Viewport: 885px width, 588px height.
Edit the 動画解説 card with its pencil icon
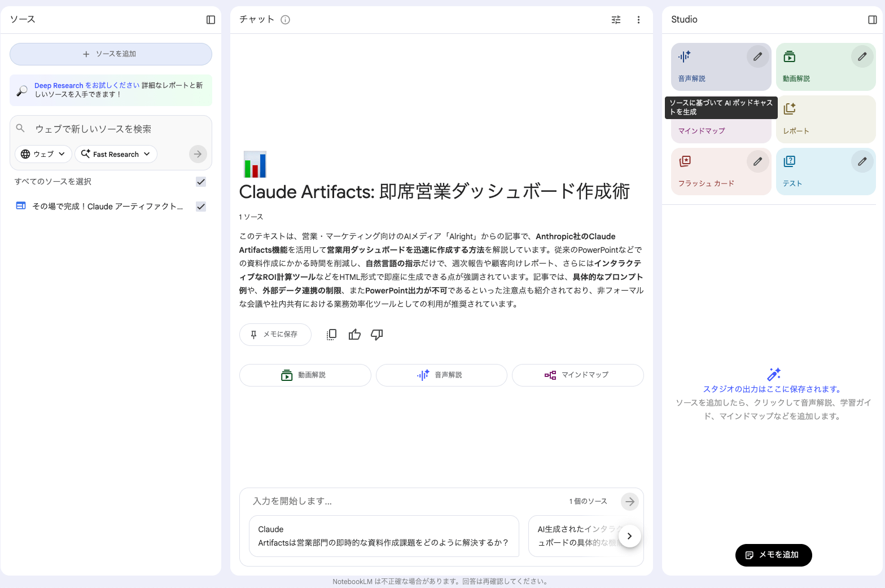pyautogui.click(x=862, y=56)
